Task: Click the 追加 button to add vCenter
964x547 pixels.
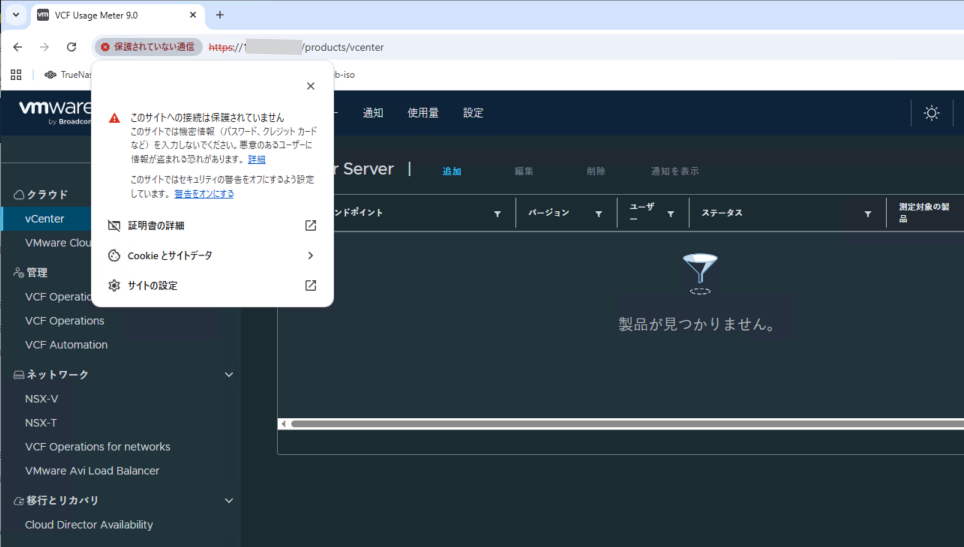Action: [x=452, y=171]
